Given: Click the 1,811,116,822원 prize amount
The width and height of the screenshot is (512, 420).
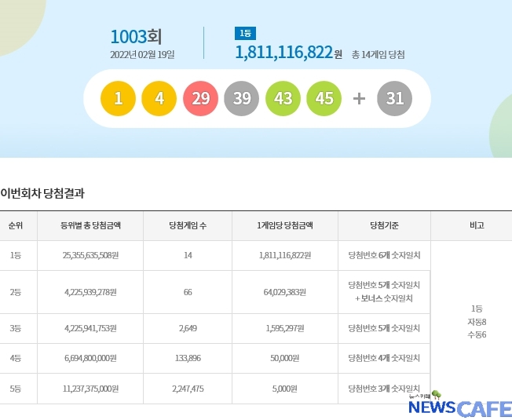Looking at the screenshot, I should [x=288, y=53].
